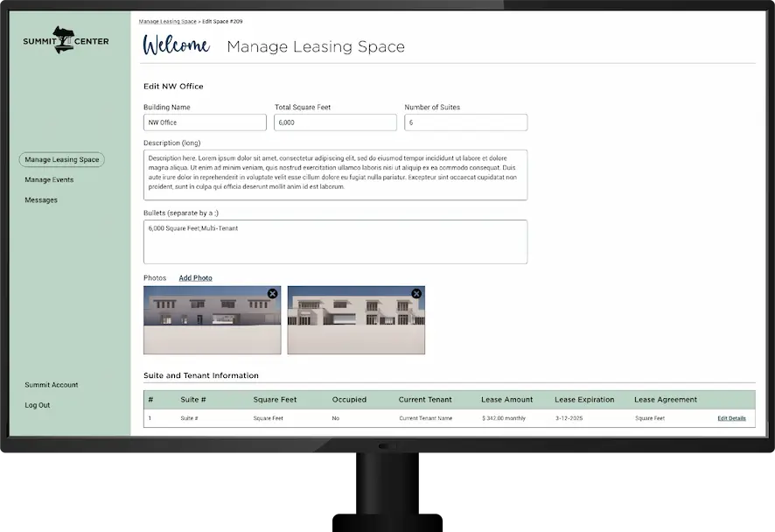
Task: Click the Building Name field showing NW Office
Action: pyautogui.click(x=205, y=122)
